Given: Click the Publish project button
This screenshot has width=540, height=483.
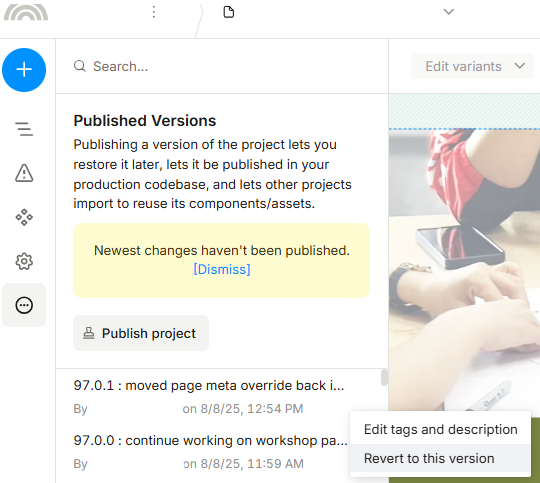Looking at the screenshot, I should (x=141, y=333).
